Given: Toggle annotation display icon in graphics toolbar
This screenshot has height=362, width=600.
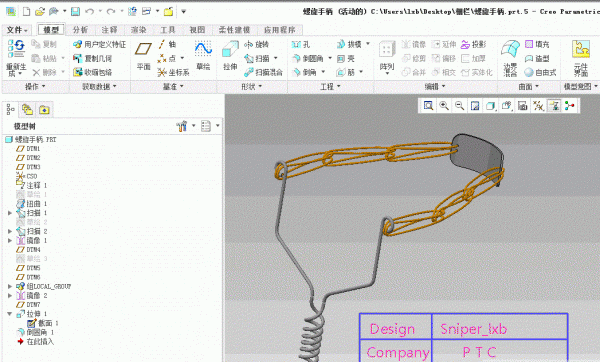Looking at the screenshot, I should [x=554, y=106].
